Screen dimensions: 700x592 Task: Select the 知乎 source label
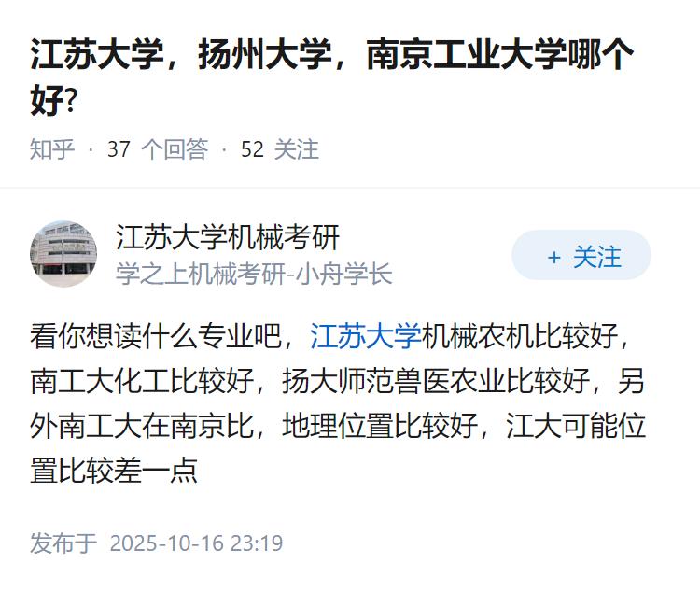52,149
